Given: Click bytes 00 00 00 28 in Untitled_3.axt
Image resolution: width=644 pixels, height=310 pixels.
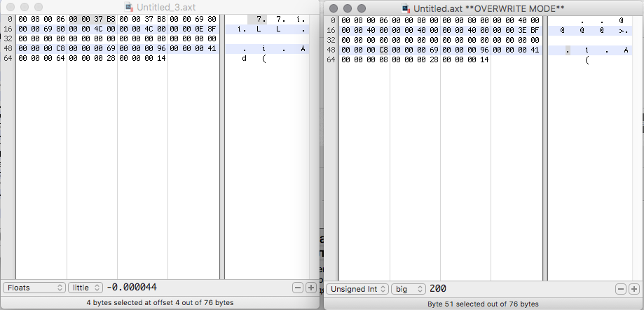Looking at the screenshot, I should pyautogui.click(x=93, y=58).
